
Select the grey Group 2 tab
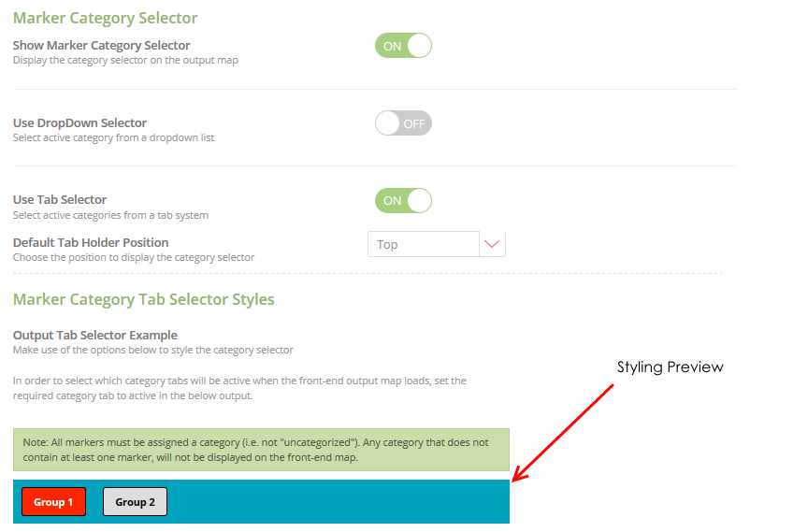click(x=135, y=502)
